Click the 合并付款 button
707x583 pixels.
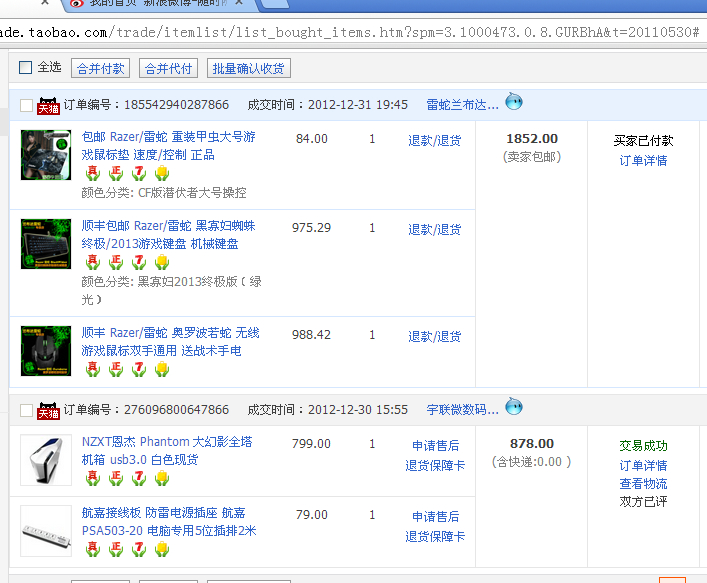coord(101,68)
